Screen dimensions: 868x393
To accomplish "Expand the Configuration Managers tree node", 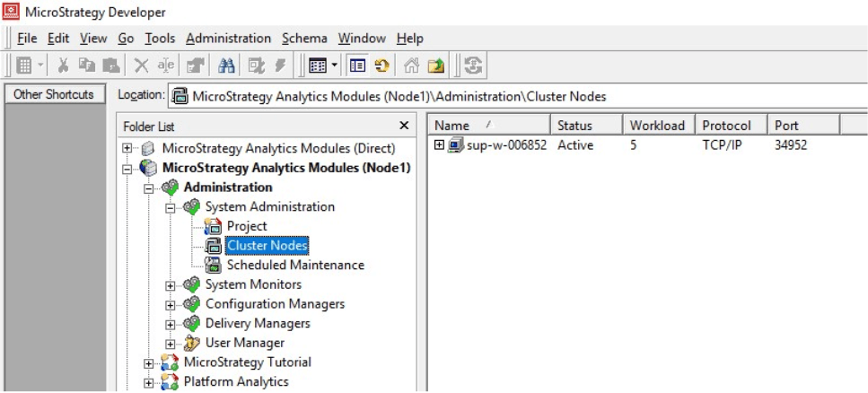I will point(171,305).
